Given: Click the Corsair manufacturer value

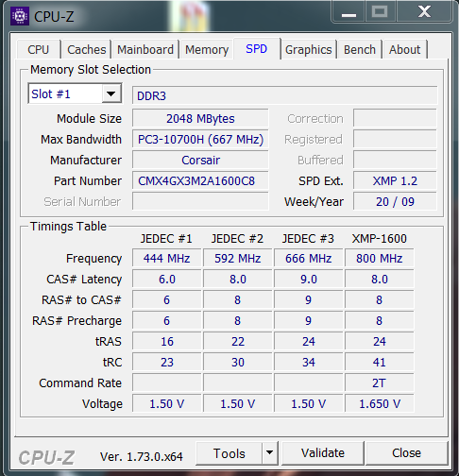Looking at the screenshot, I should [x=200, y=161].
